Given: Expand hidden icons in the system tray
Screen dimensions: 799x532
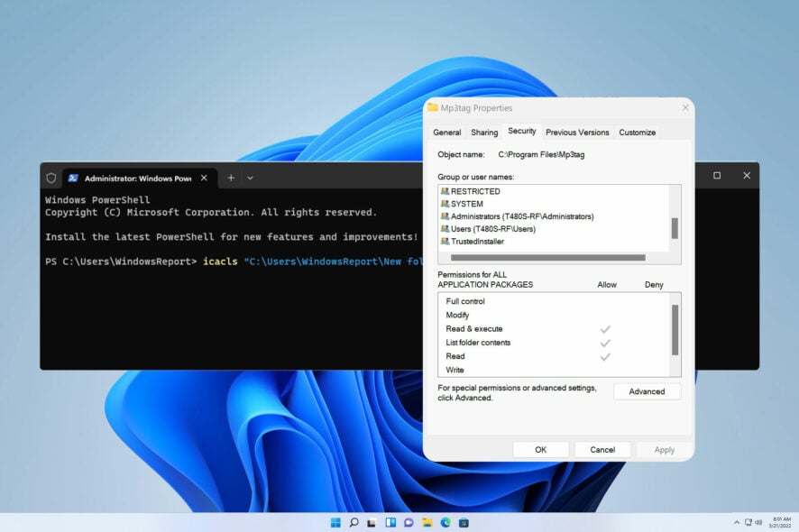Looking at the screenshot, I should [738, 521].
